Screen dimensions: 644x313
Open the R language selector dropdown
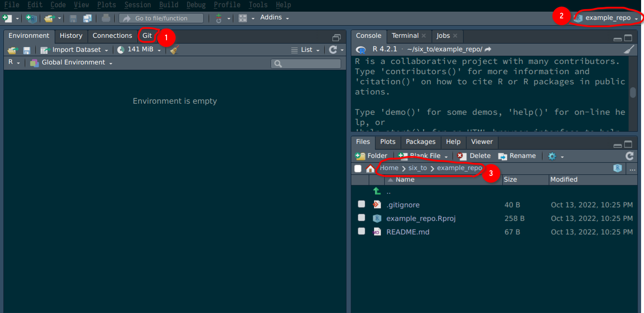point(14,62)
